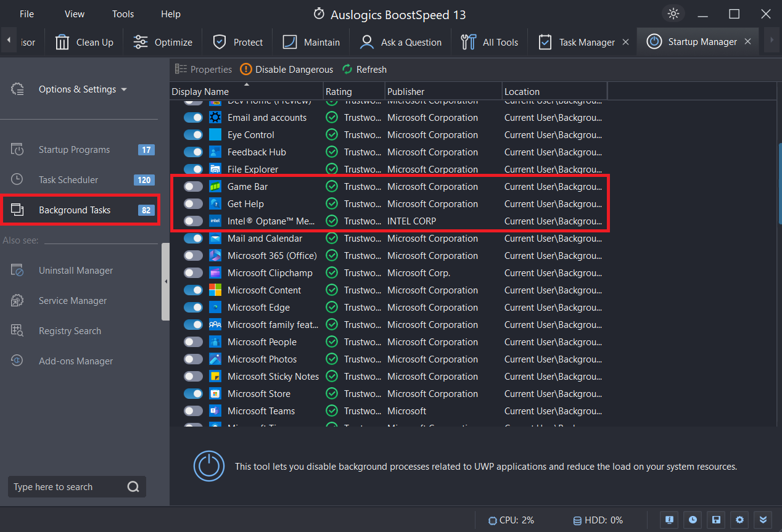The image size is (782, 532).
Task: Click the Microsoft Teams app icon
Action: click(215, 411)
